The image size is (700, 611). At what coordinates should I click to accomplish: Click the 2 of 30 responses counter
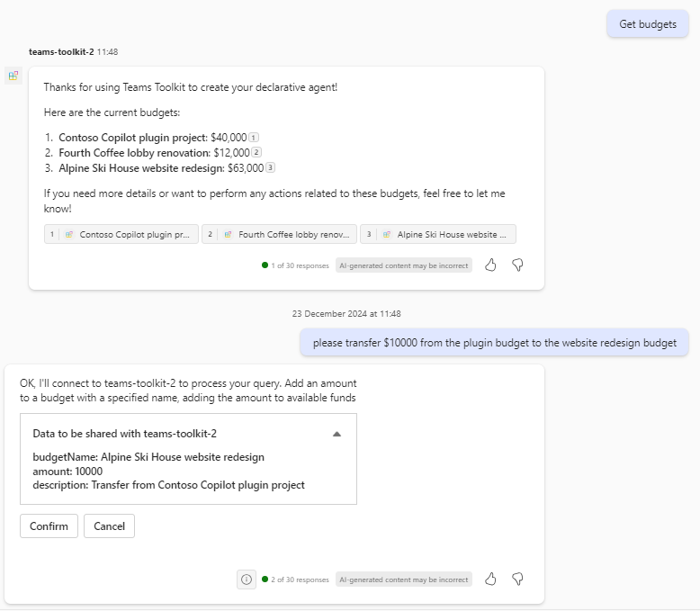tap(295, 580)
